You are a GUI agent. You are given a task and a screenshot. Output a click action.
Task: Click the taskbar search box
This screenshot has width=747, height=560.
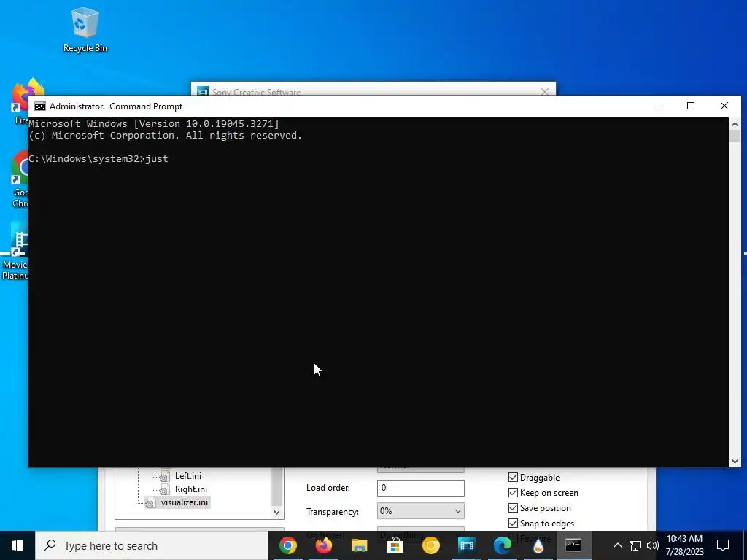[x=152, y=545]
